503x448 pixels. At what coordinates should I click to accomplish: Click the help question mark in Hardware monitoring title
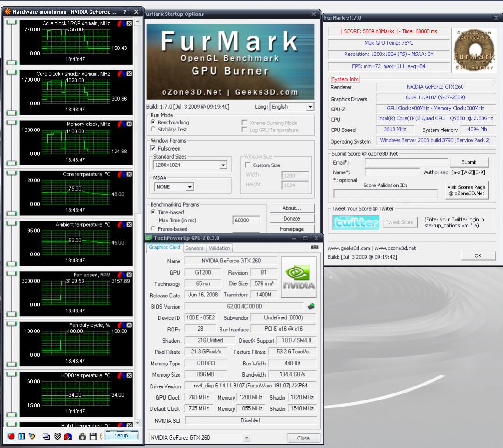pyautogui.click(x=125, y=12)
